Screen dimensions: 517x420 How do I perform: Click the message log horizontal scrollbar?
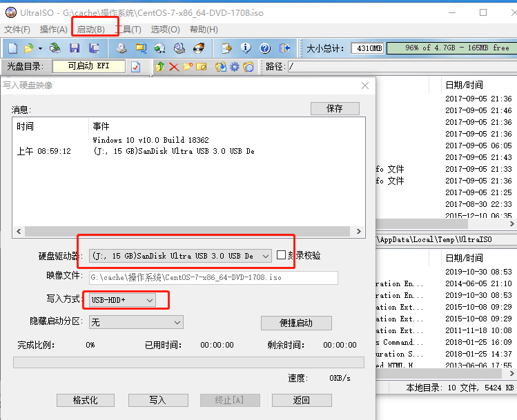tap(187, 231)
